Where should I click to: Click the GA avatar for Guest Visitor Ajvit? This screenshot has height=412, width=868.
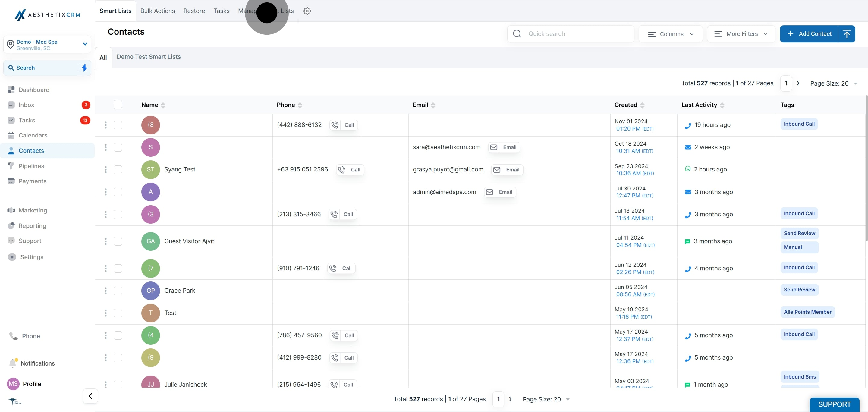click(150, 241)
